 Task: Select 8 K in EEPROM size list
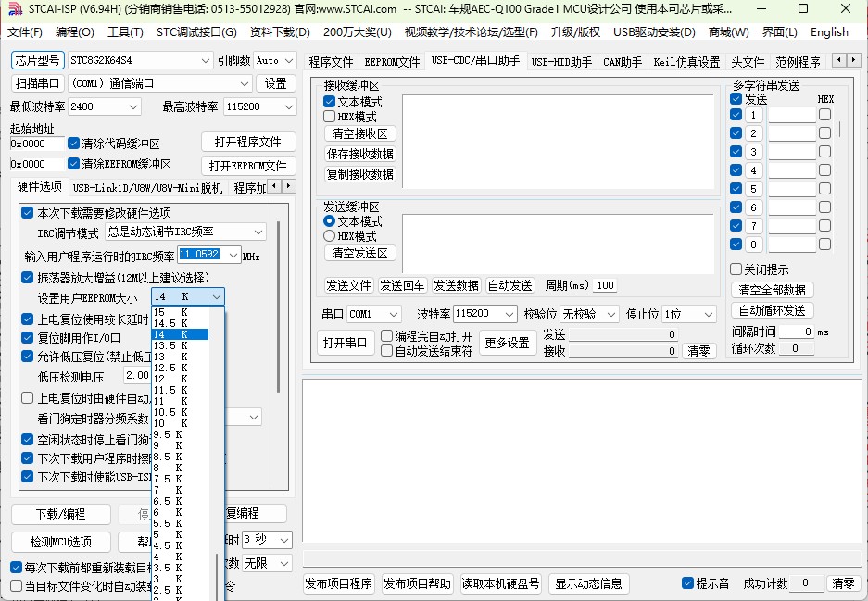coord(180,468)
